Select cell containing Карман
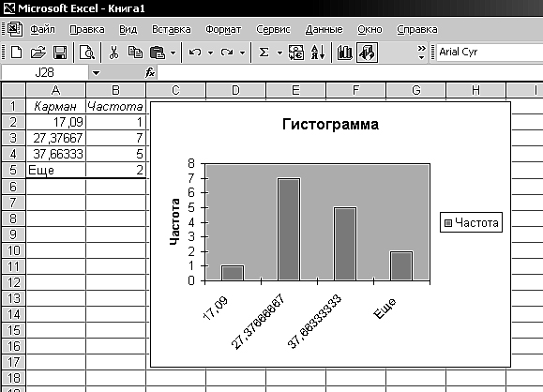This screenshot has width=543, height=392. [55, 106]
